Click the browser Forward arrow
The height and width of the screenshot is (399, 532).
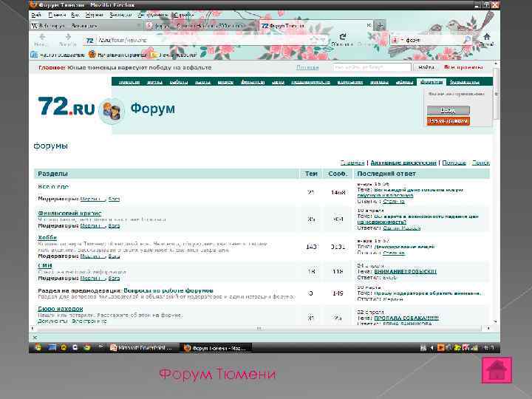click(68, 36)
